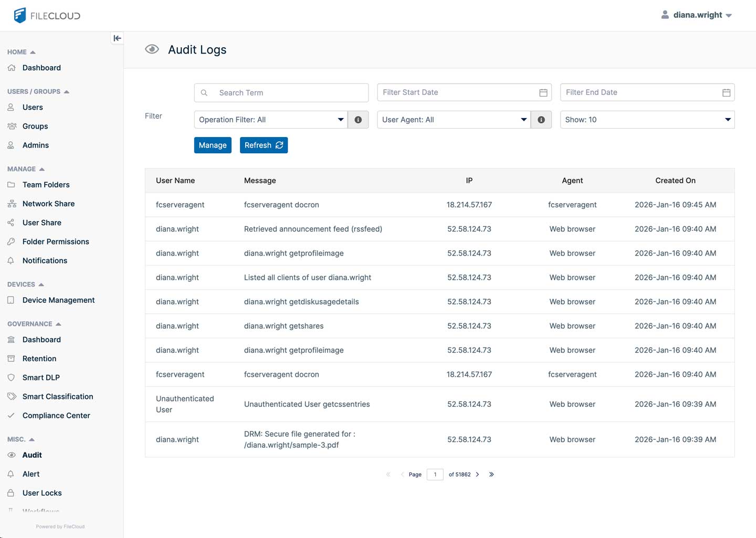Click the Refresh button to reload audit logs
This screenshot has width=756, height=538.
(x=264, y=145)
